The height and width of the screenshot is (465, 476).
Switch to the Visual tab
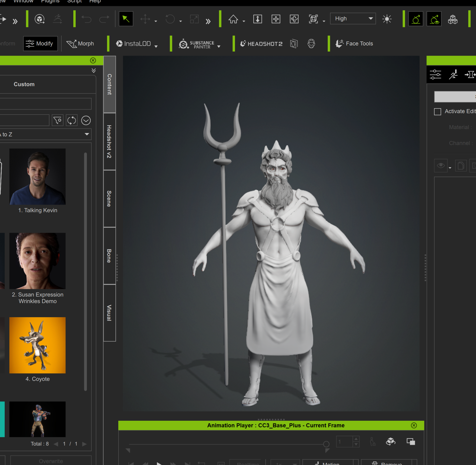tap(109, 313)
